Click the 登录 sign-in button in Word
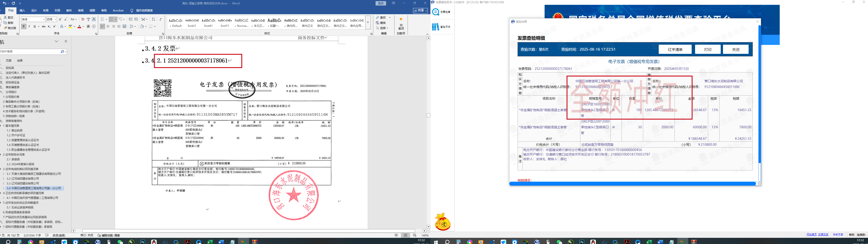868x244 pixels. click(x=381, y=3)
